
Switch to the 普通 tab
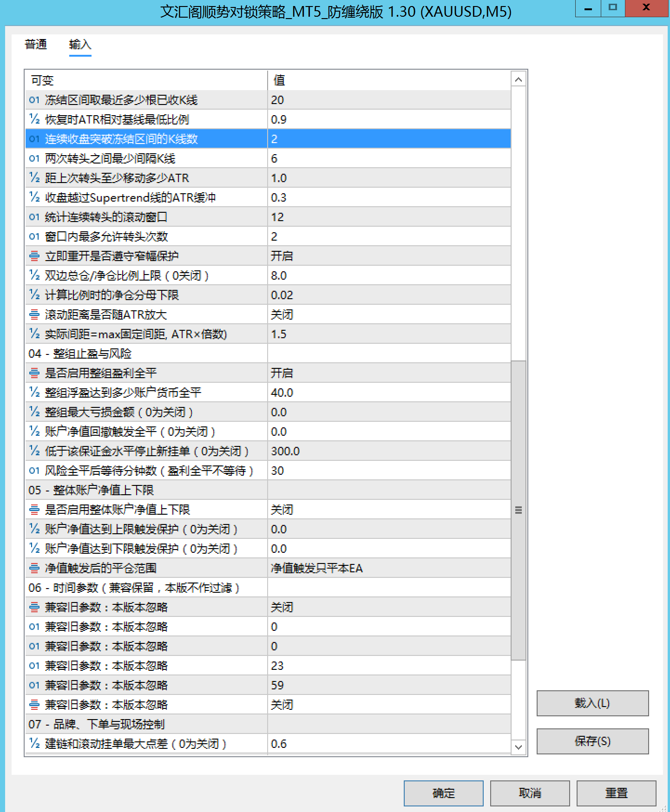click(36, 44)
